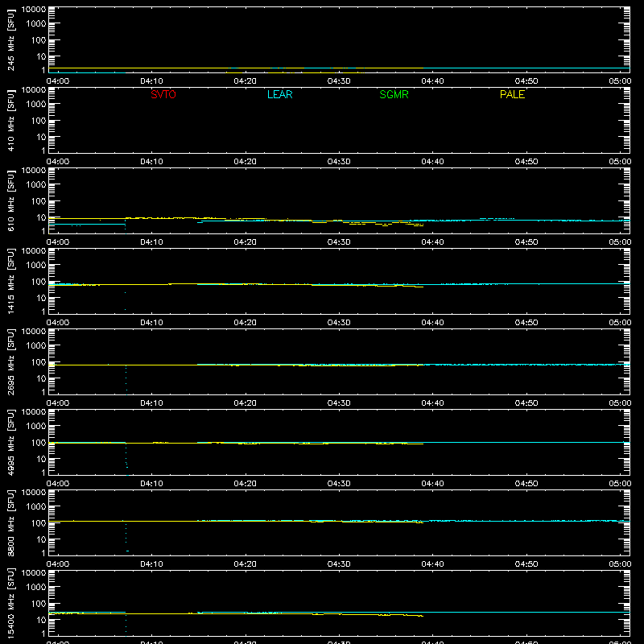Click 04:10 label under the 410 MHz plot
644x644 pixels.
pos(151,162)
